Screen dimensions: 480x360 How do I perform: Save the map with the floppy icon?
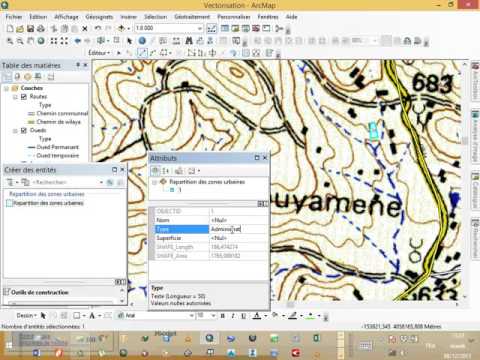(30, 29)
